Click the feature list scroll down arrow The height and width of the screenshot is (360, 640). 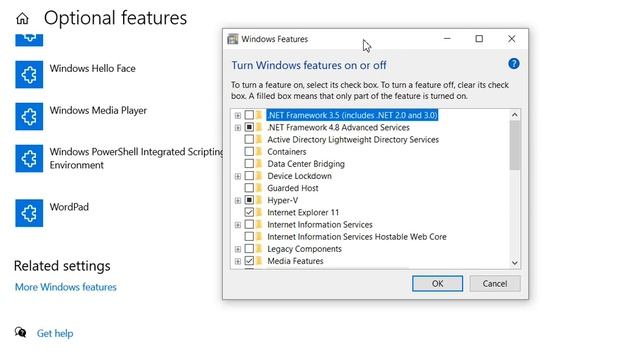tap(515, 263)
